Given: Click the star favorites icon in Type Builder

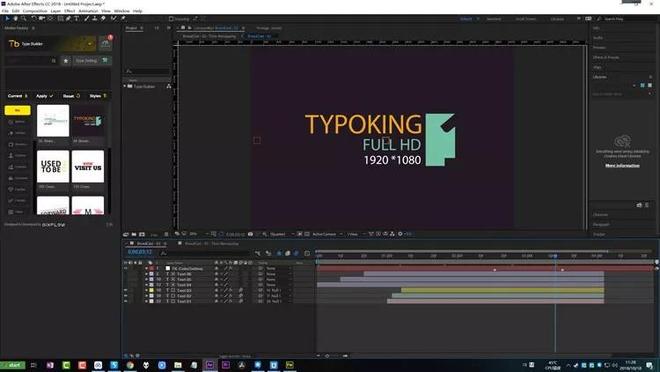Looking at the screenshot, I should coord(66,61).
